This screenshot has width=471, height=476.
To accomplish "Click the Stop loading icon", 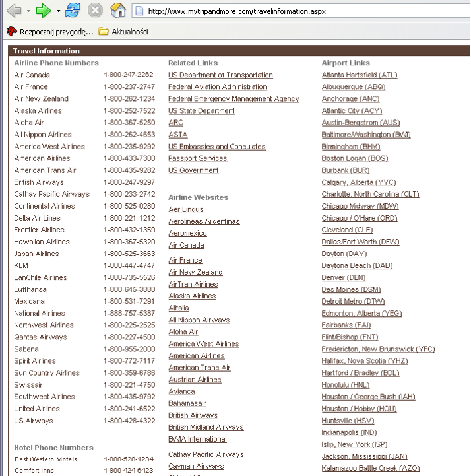I will click(x=95, y=11).
